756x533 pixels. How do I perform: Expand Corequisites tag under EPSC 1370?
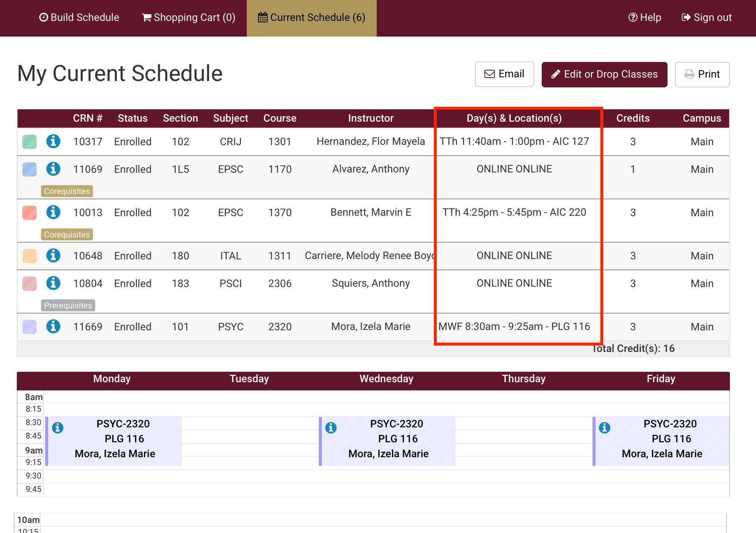click(67, 234)
